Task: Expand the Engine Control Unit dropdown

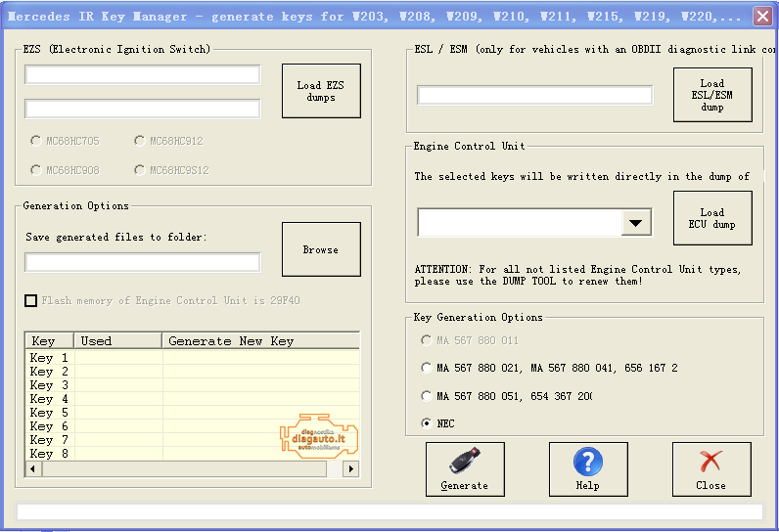Action: (x=636, y=223)
